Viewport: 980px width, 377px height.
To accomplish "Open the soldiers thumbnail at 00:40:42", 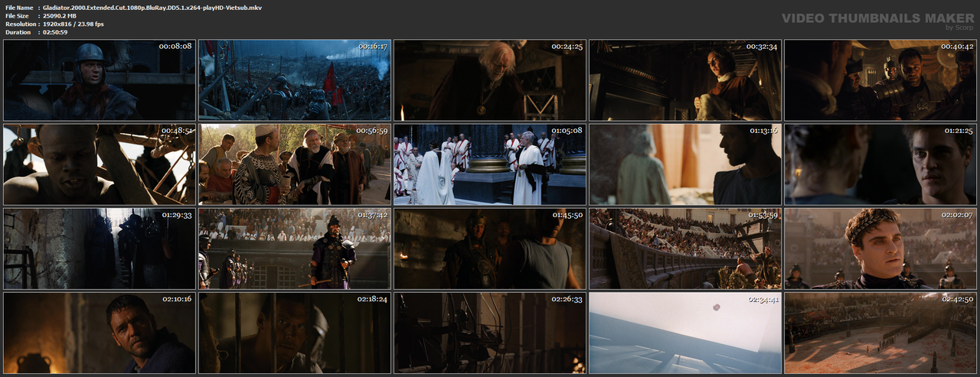I will [x=880, y=80].
